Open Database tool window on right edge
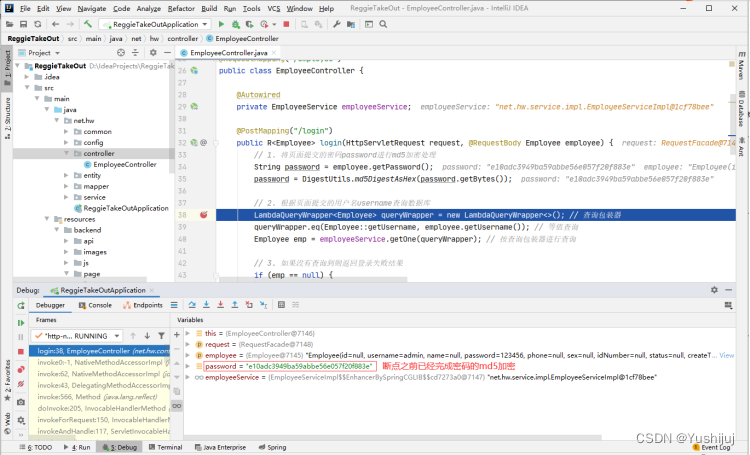Screen dimensions: 750x455 741,108
